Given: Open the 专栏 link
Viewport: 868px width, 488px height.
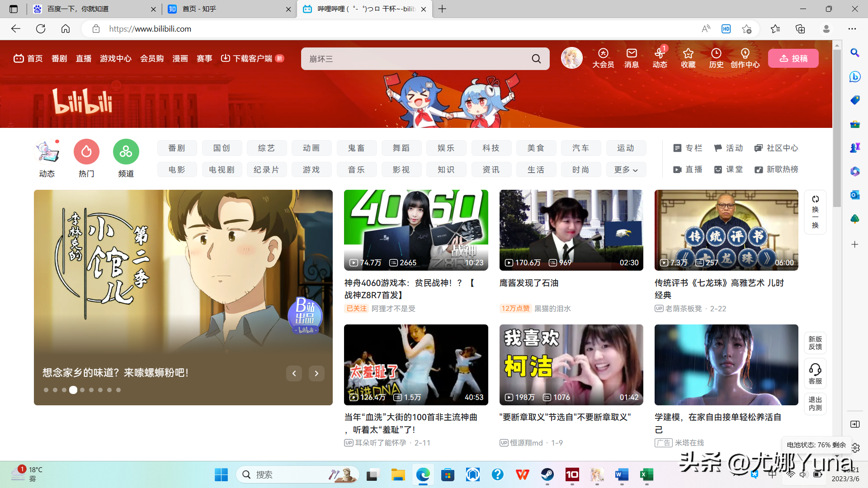Looking at the screenshot, I should pyautogui.click(x=688, y=148).
